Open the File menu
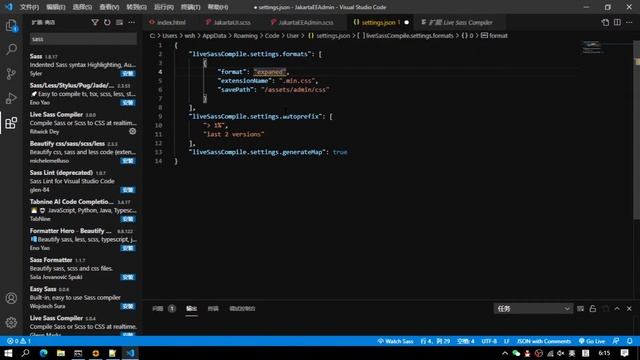 29,7
